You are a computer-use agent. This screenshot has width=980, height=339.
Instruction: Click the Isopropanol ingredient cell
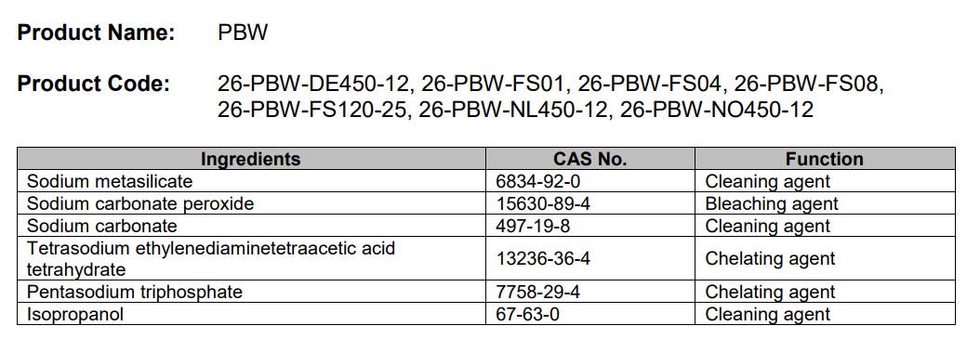(251, 313)
